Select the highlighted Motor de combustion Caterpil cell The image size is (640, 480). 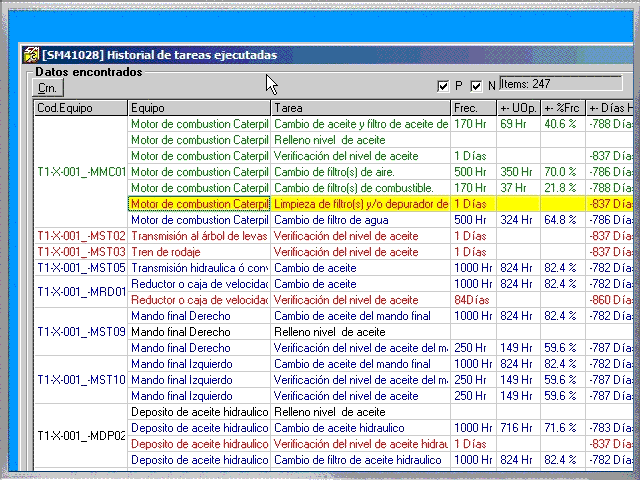[199, 204]
